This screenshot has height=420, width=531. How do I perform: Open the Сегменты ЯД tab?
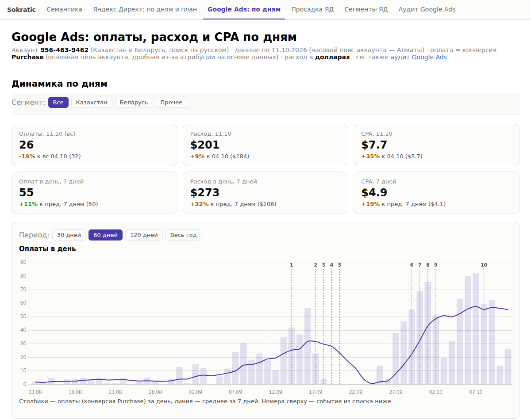tap(366, 9)
